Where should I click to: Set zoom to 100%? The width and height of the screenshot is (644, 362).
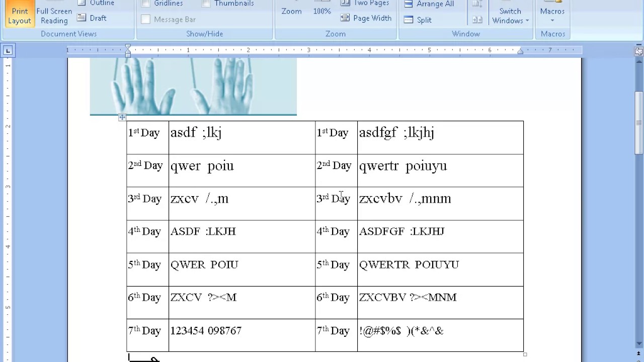pyautogui.click(x=322, y=11)
